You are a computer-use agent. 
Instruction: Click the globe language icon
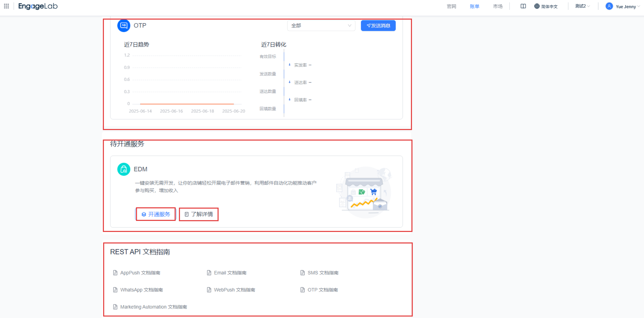point(537,6)
